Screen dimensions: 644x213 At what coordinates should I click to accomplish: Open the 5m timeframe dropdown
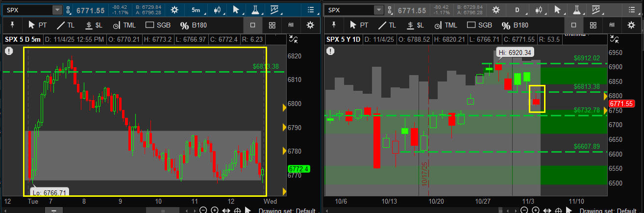pos(196,10)
